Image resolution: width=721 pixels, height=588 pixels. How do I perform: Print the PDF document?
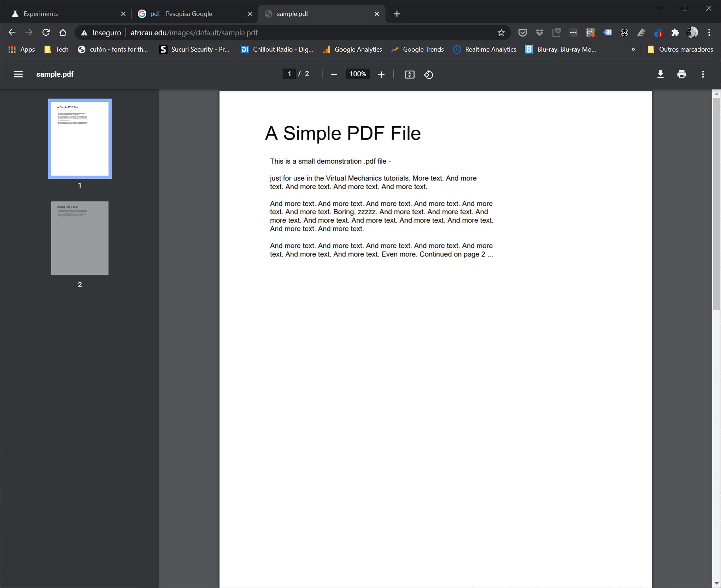click(x=681, y=74)
